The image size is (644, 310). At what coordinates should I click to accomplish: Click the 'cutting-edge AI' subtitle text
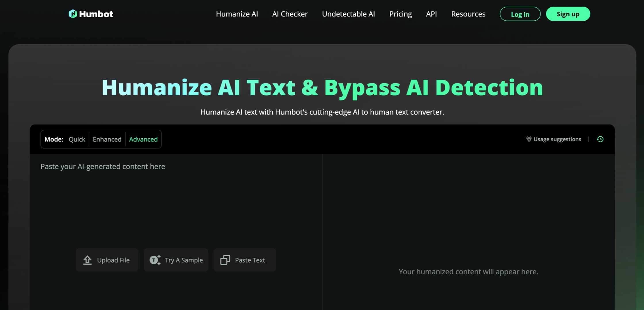334,112
